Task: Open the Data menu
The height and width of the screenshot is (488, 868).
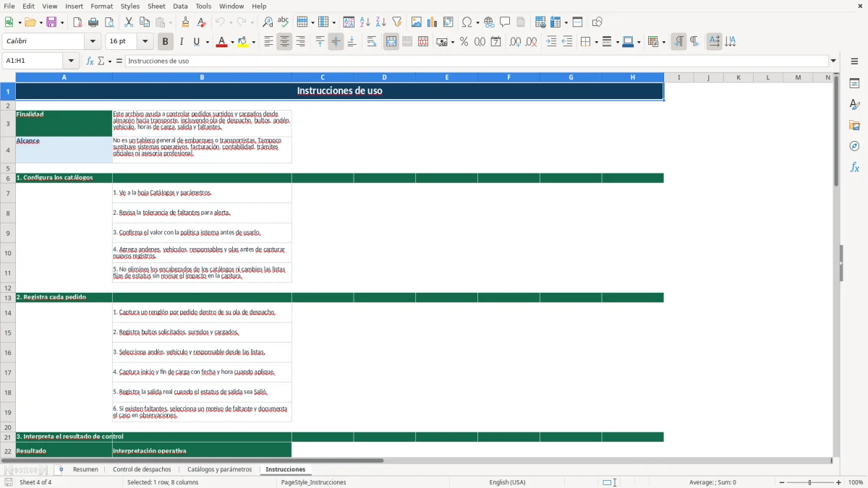Action: (180, 6)
